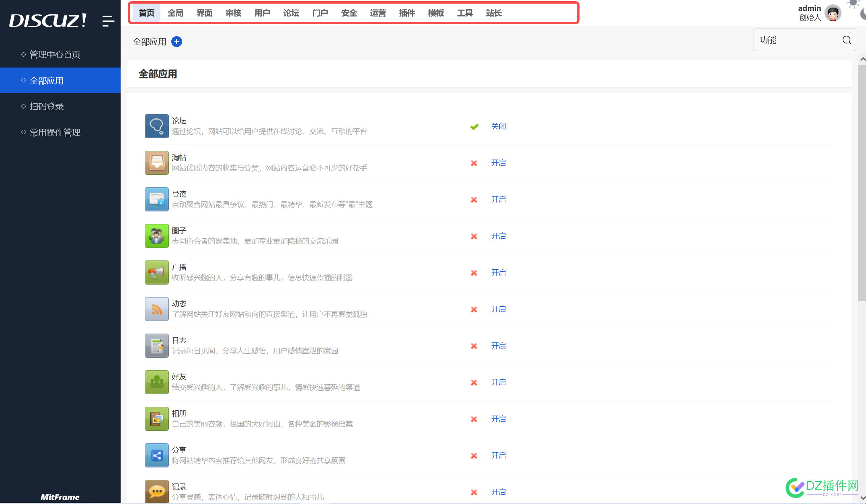Click the 广播 megaphone app icon
Image resolution: width=866 pixels, height=504 pixels.
coord(157,272)
